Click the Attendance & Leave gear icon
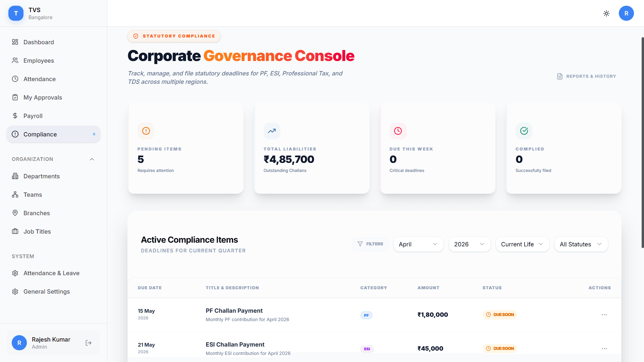644x362 pixels. point(15,273)
